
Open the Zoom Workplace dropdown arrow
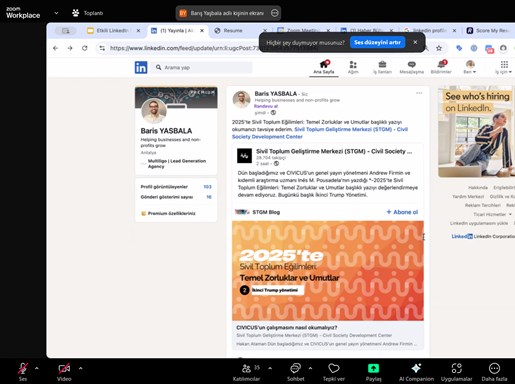[56, 13]
